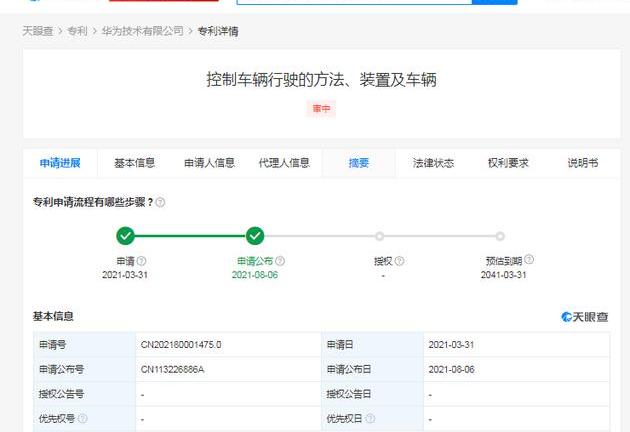Click the 2021-03-31 date under 申请 step
The width and height of the screenshot is (630, 432).
point(125,275)
